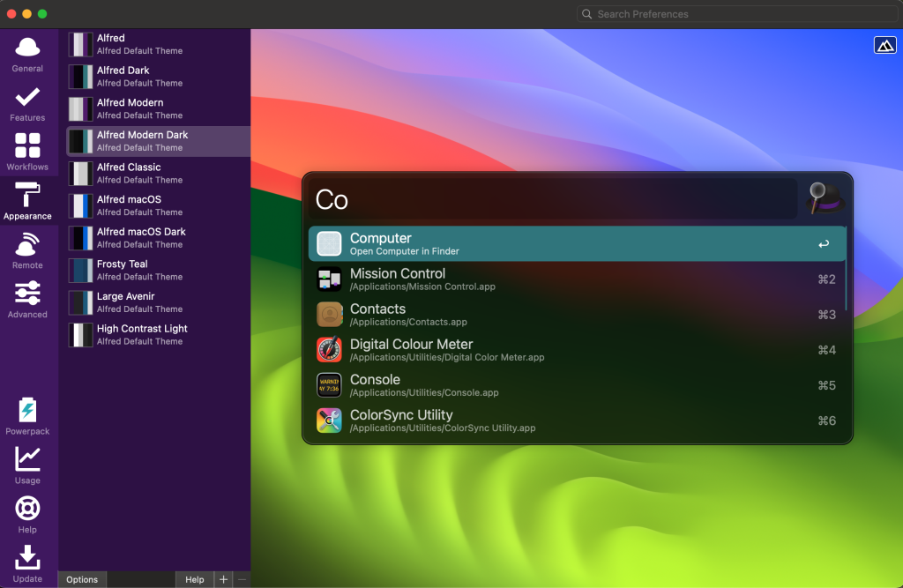Screen dimensions: 903x588
Task: Click the Mission Control result text
Action: (398, 273)
